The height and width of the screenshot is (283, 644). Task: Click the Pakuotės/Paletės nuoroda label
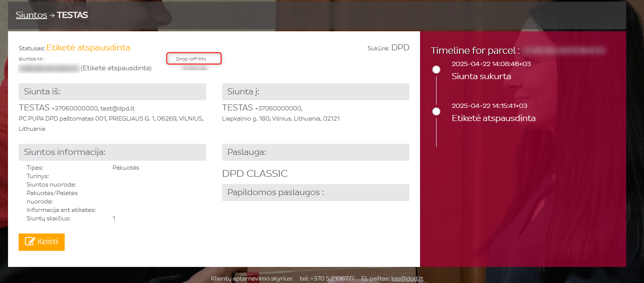point(52,197)
